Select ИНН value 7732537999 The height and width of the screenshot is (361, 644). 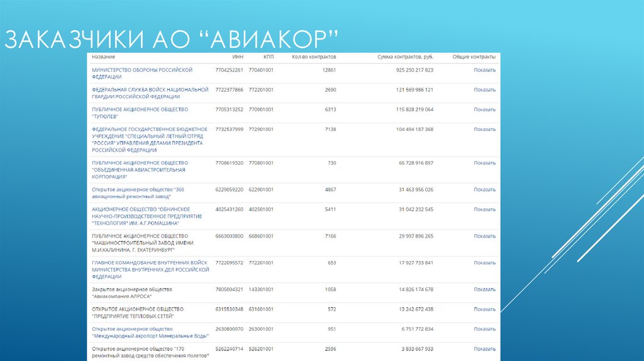coord(229,129)
